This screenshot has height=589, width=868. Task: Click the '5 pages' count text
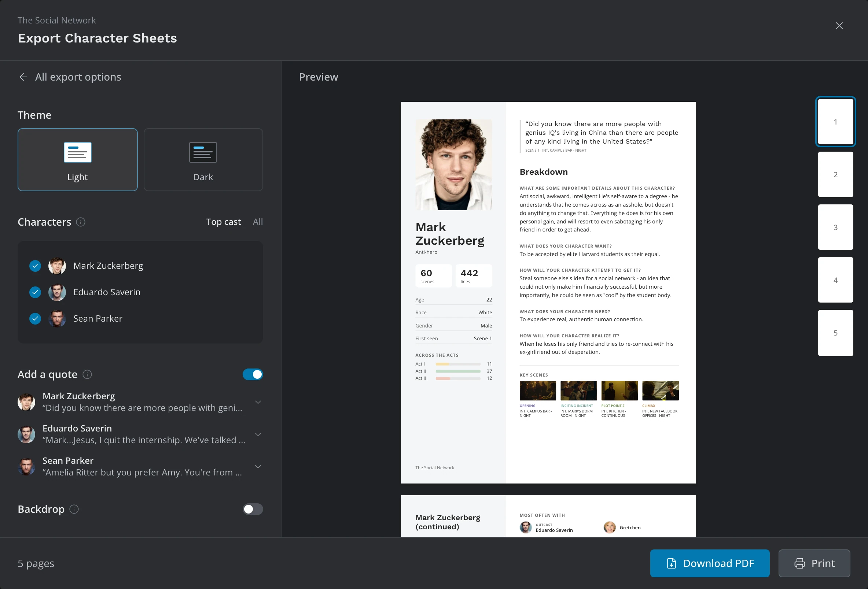pos(36,563)
